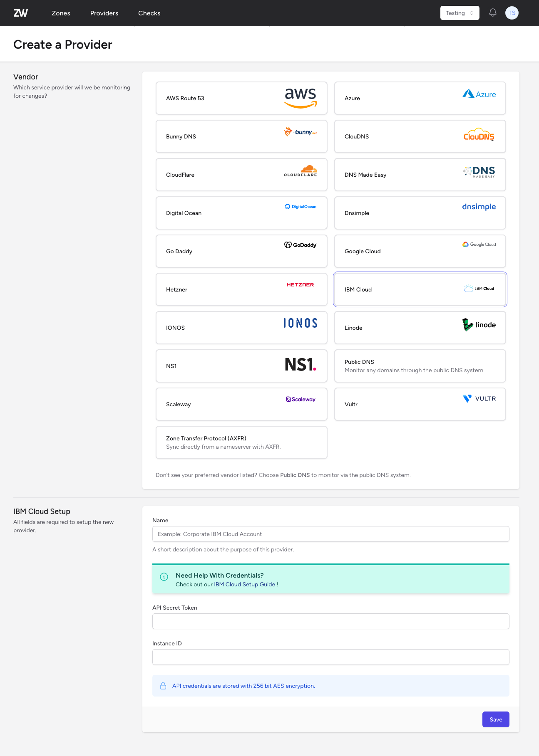
Task: Click the IBM Cloud logo
Action: 479,288
